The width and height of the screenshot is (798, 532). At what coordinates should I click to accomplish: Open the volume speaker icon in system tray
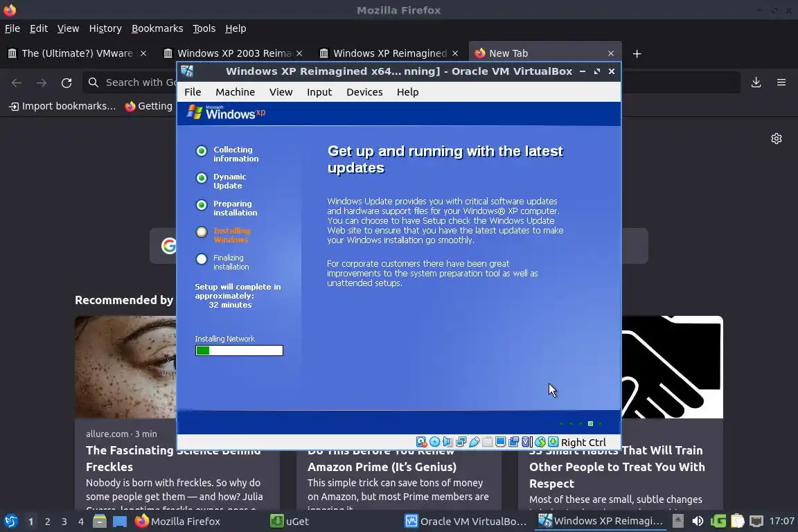pyautogui.click(x=698, y=521)
